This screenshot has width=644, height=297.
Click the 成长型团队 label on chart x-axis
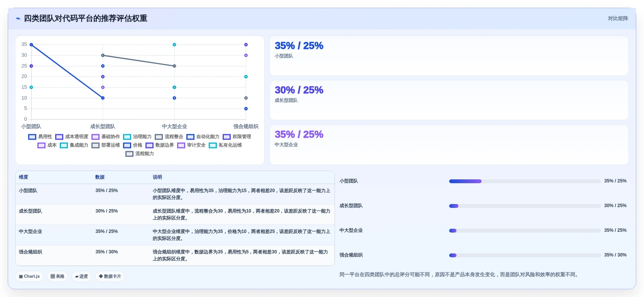(x=103, y=127)
